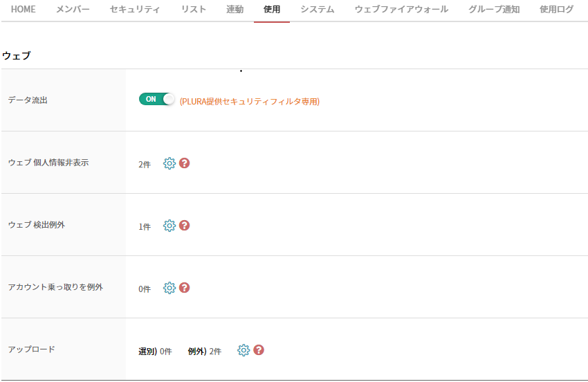Open the メンバー tab
Viewport: 588px width, 382px height.
pyautogui.click(x=73, y=10)
